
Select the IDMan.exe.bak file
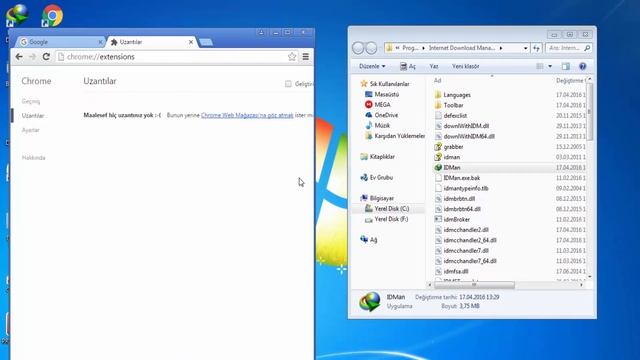[x=457, y=178]
